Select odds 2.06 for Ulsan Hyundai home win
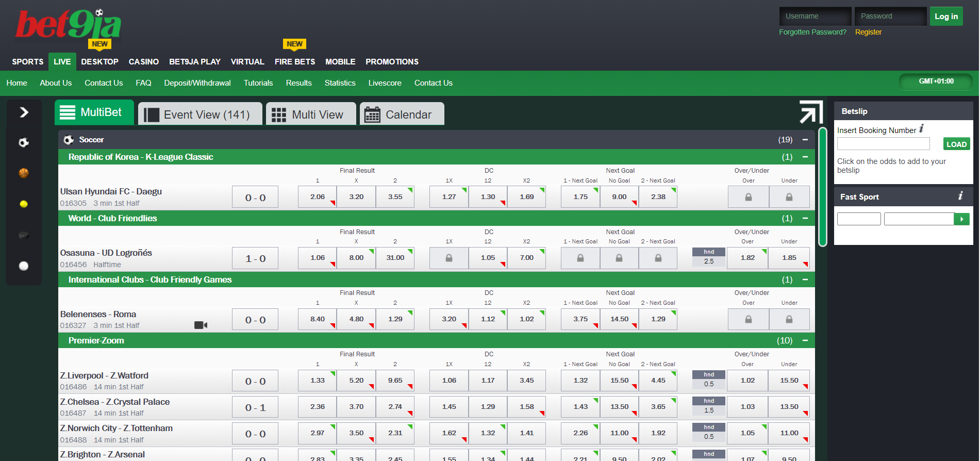The width and height of the screenshot is (980, 461). [318, 197]
